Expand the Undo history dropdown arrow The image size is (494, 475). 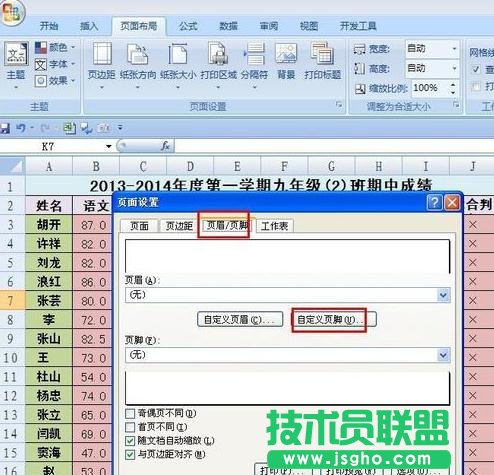pyautogui.click(x=32, y=128)
